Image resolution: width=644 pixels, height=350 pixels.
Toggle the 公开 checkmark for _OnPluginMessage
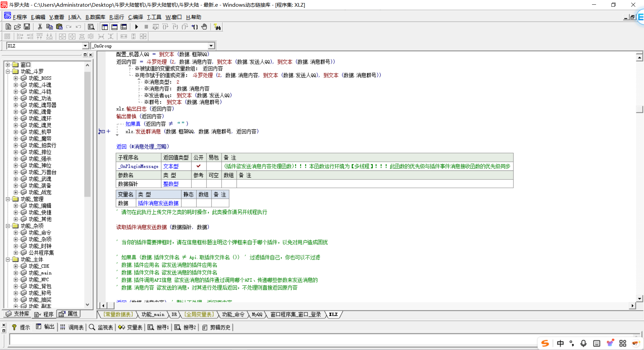click(x=199, y=166)
